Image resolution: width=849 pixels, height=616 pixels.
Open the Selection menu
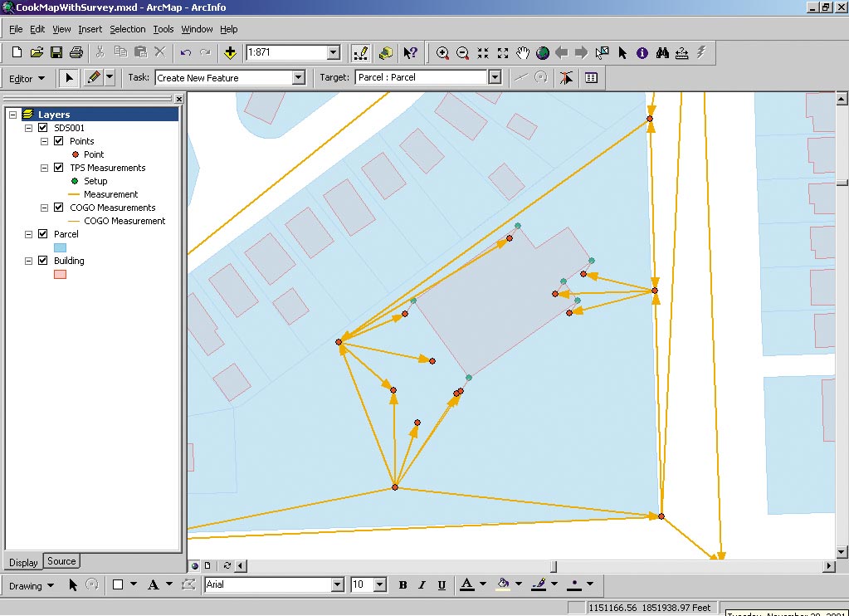[127, 29]
